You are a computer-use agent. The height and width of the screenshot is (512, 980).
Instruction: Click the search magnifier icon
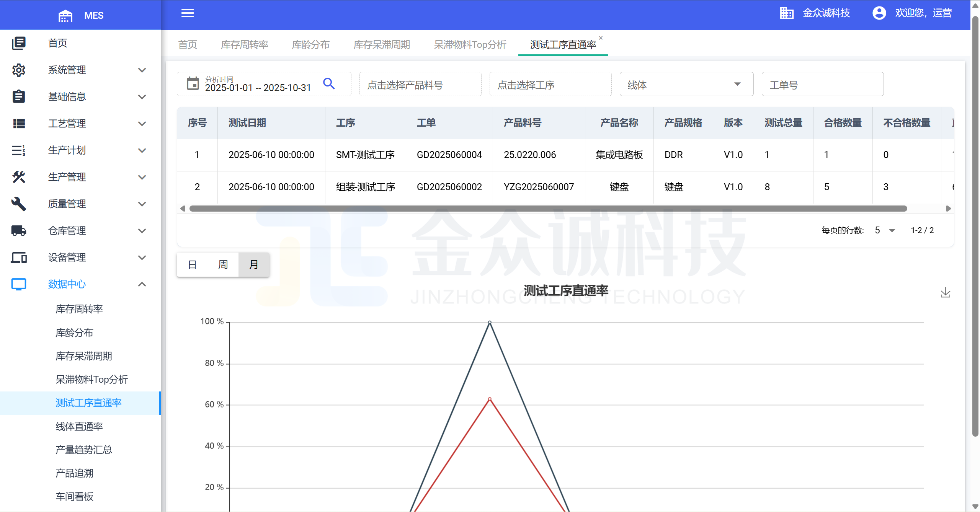(329, 83)
